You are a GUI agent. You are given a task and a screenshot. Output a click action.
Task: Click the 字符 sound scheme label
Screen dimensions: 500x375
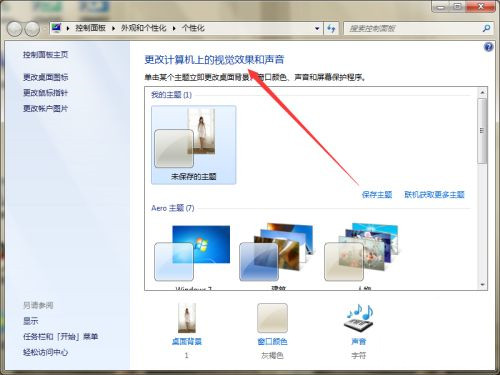359,356
